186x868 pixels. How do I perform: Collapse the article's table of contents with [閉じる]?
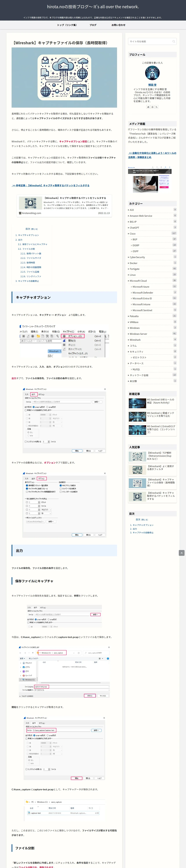(34, 229)
